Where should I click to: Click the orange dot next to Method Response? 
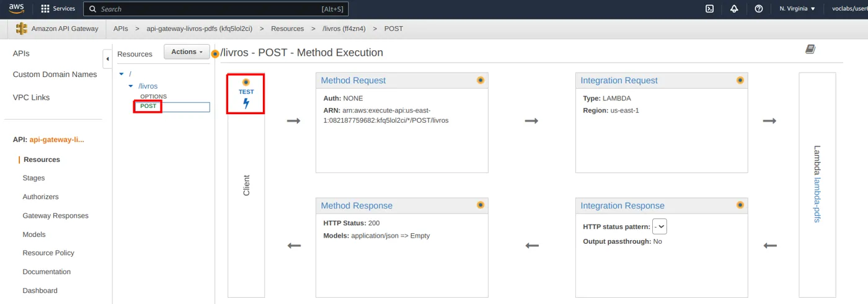pyautogui.click(x=480, y=205)
